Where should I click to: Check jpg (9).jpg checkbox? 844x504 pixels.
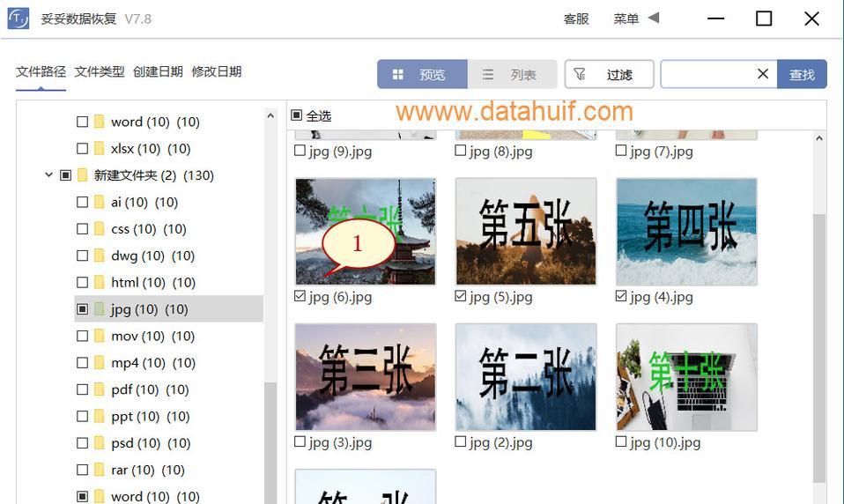pyautogui.click(x=300, y=150)
